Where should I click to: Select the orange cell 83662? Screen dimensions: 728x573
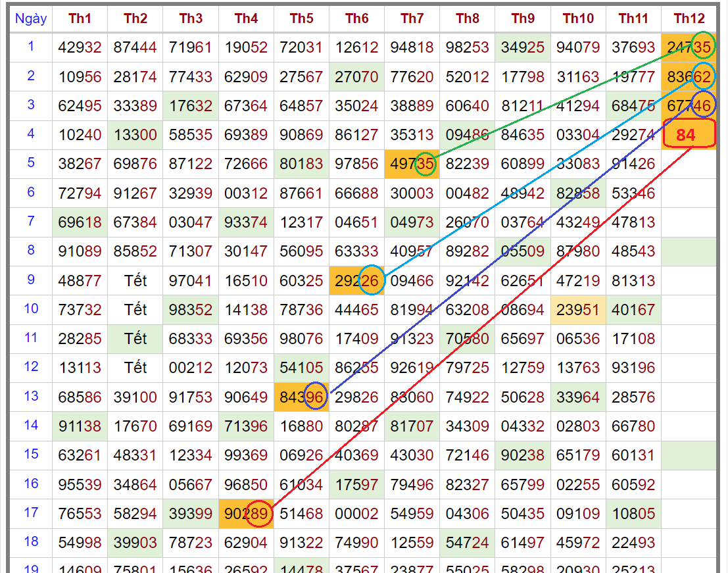click(689, 77)
